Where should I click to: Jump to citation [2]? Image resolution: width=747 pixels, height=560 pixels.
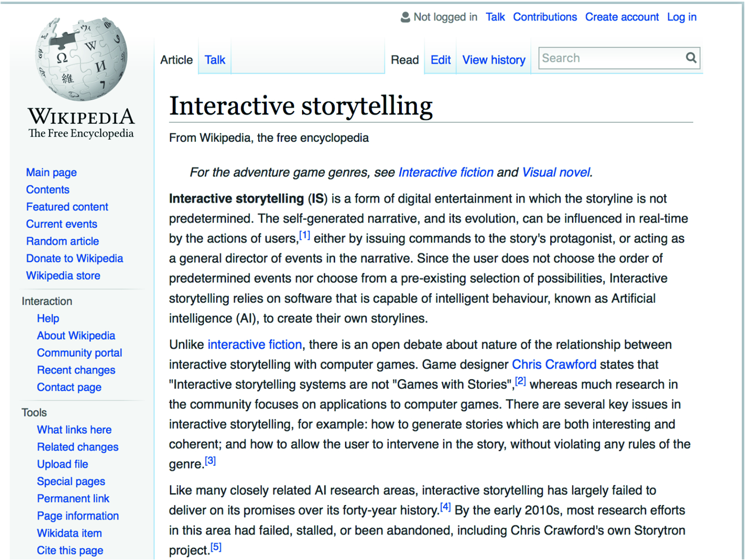521,381
